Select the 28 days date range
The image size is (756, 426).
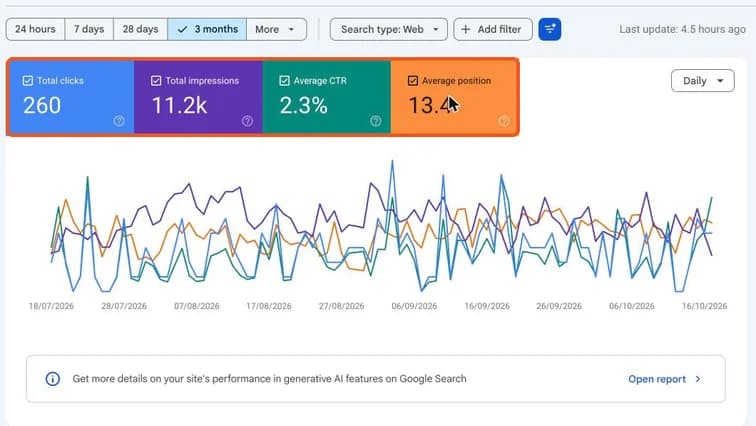(x=140, y=29)
